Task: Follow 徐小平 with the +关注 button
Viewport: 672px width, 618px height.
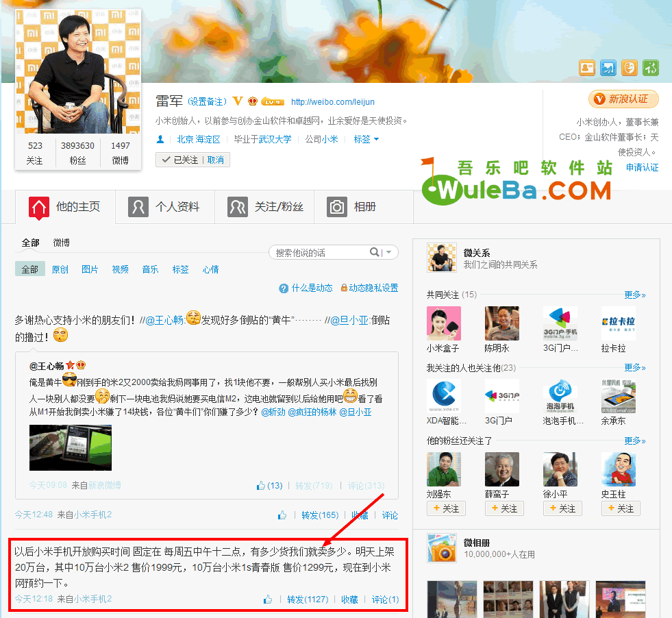Action: [x=562, y=508]
